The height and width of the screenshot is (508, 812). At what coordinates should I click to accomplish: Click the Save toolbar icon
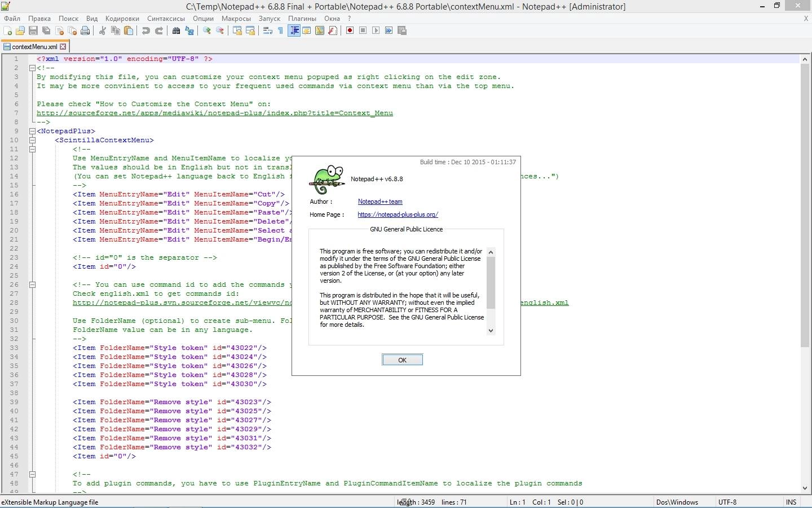pyautogui.click(x=33, y=30)
